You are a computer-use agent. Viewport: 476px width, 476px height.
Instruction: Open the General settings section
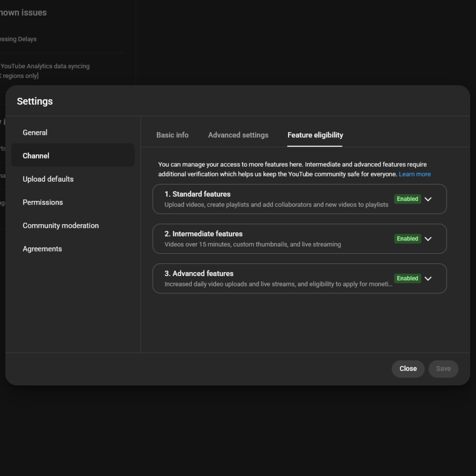coord(35,132)
